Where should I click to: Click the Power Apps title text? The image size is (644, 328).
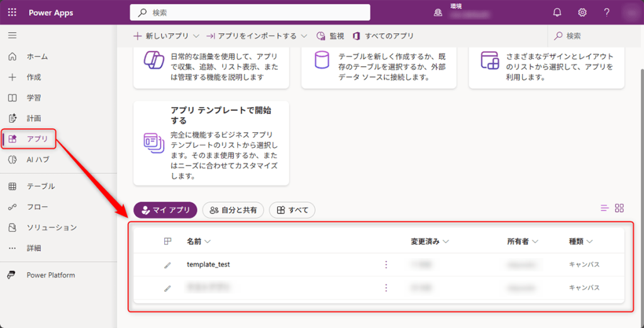(x=51, y=13)
